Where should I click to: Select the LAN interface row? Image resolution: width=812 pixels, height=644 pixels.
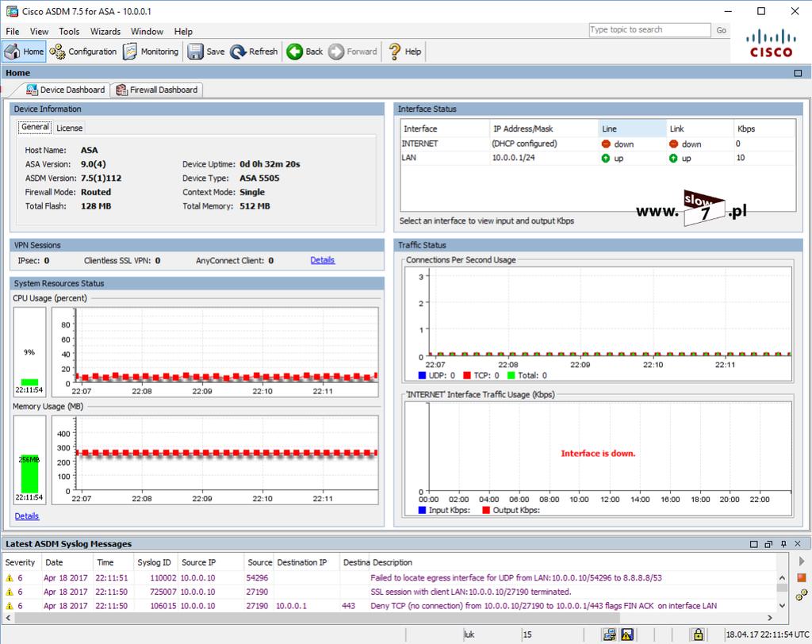tap(598, 158)
